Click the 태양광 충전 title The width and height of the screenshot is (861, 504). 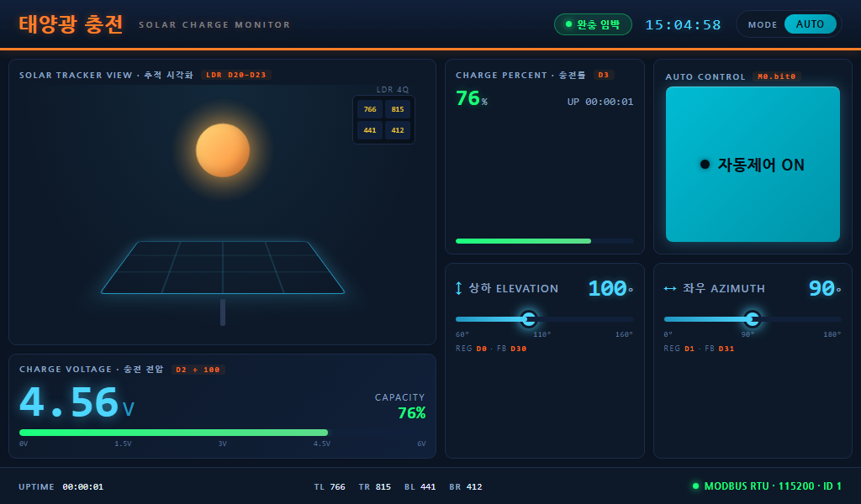click(x=71, y=24)
